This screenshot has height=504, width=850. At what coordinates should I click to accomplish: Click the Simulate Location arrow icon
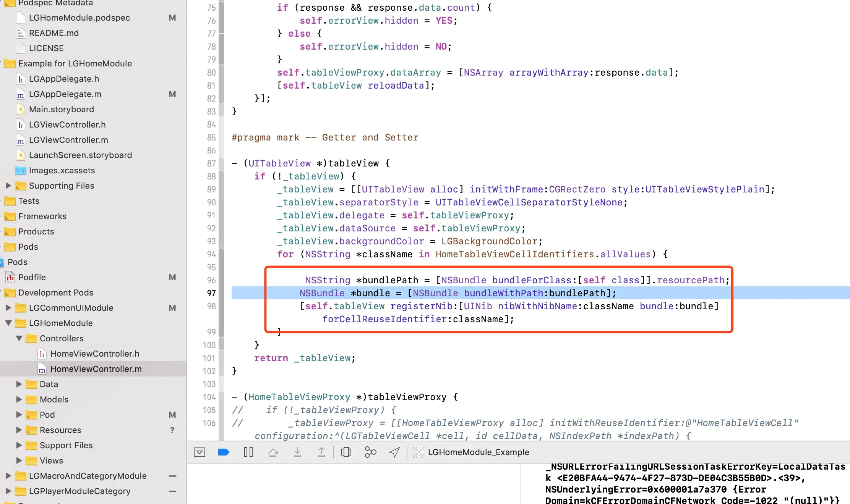(x=394, y=452)
